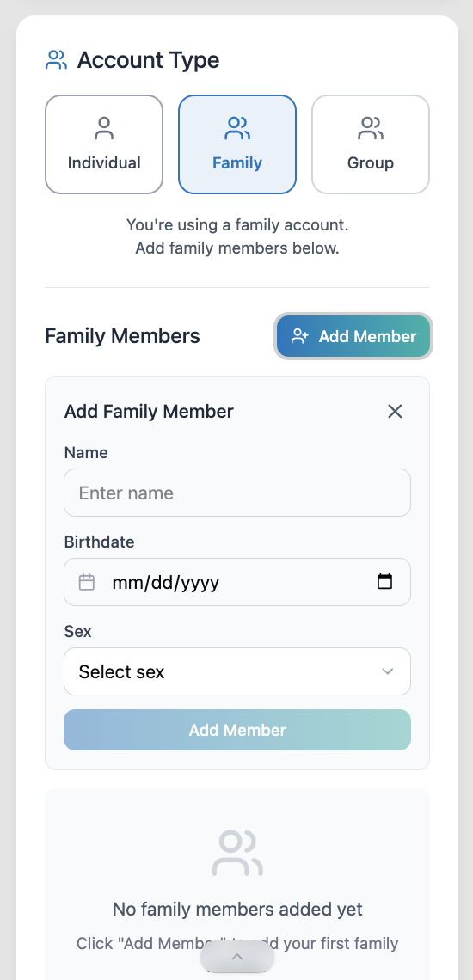Click the small calendar icon before mm/dd/yyyy
Image resolution: width=473 pixels, height=980 pixels.
click(87, 583)
